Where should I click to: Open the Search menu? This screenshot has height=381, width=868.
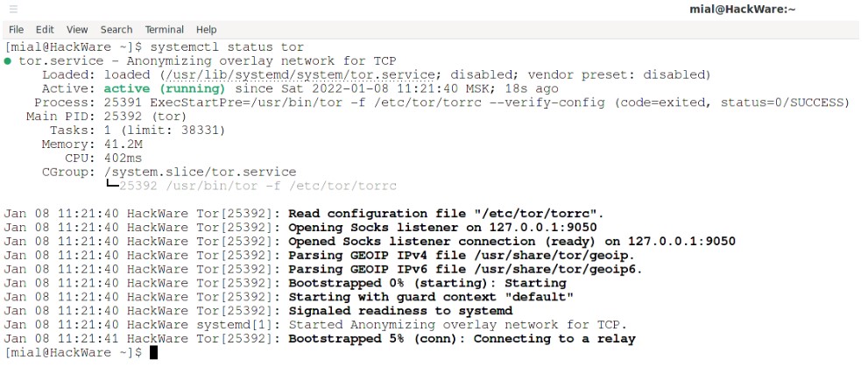tap(116, 30)
